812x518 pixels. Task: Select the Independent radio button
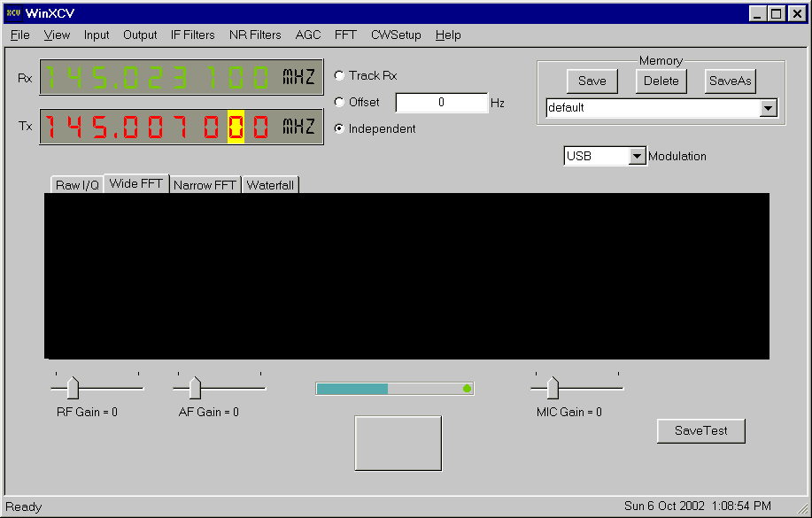(x=339, y=128)
